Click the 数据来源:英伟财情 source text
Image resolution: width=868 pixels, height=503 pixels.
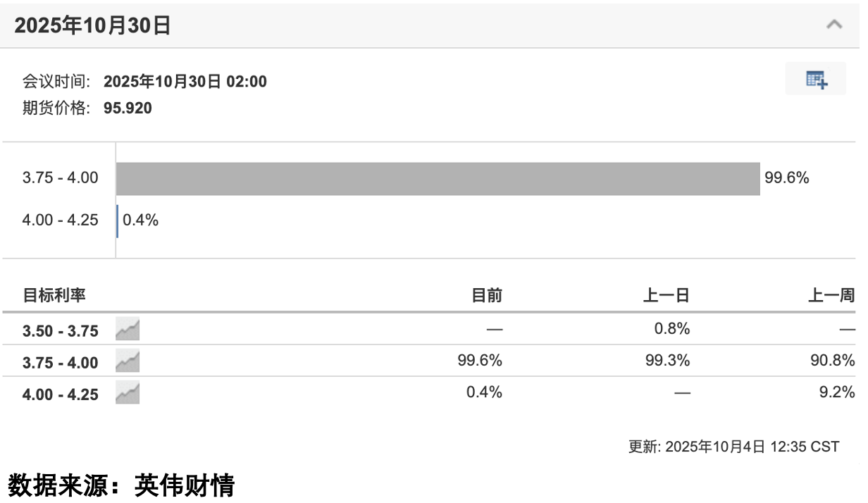click(120, 486)
